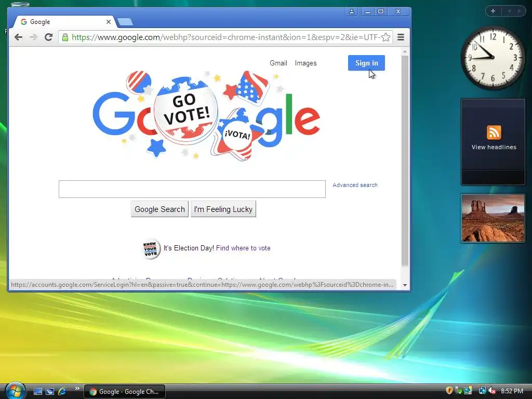Click the green padlock site security icon
532x399 pixels.
click(65, 37)
